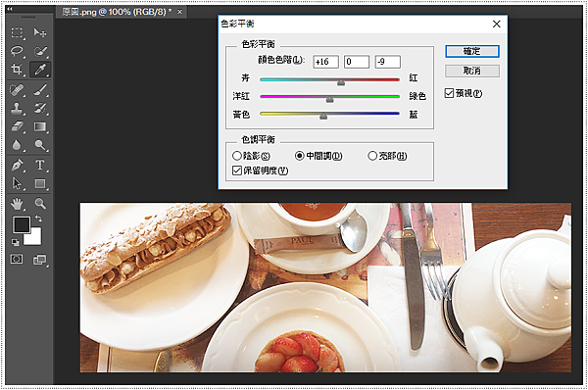Confirm with the 確定 button
588x390 pixels.
tap(472, 51)
